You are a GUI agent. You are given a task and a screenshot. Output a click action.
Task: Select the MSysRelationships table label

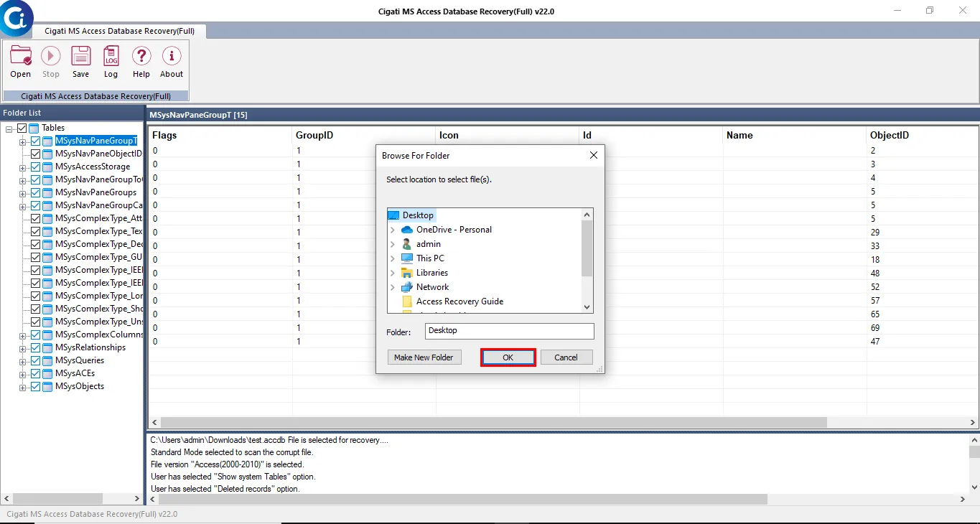tap(90, 347)
